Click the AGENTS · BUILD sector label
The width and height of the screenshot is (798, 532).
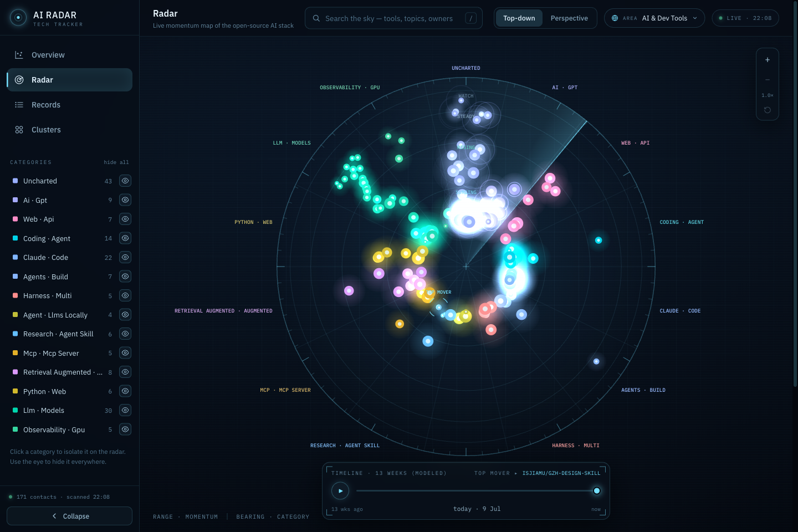click(643, 390)
